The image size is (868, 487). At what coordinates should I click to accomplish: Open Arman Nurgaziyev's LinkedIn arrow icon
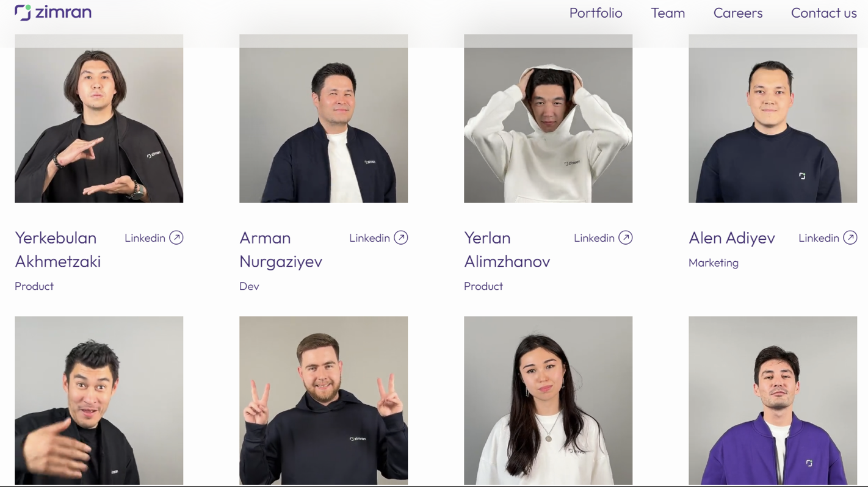tap(401, 238)
